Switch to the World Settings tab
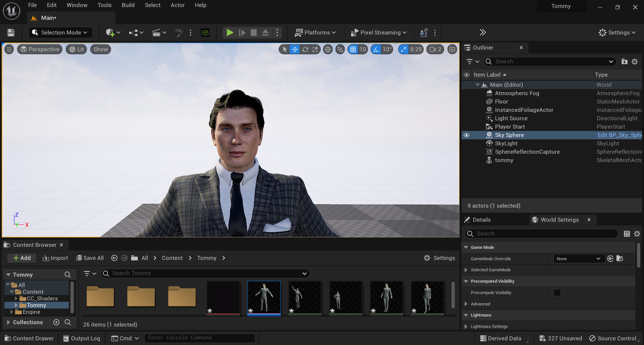644x345 pixels. 559,220
